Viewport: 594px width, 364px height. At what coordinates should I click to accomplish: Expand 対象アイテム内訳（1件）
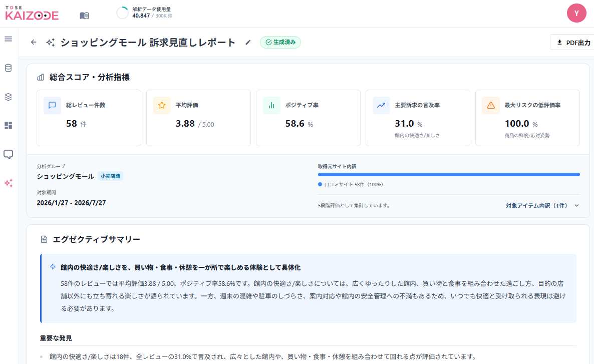click(x=542, y=206)
